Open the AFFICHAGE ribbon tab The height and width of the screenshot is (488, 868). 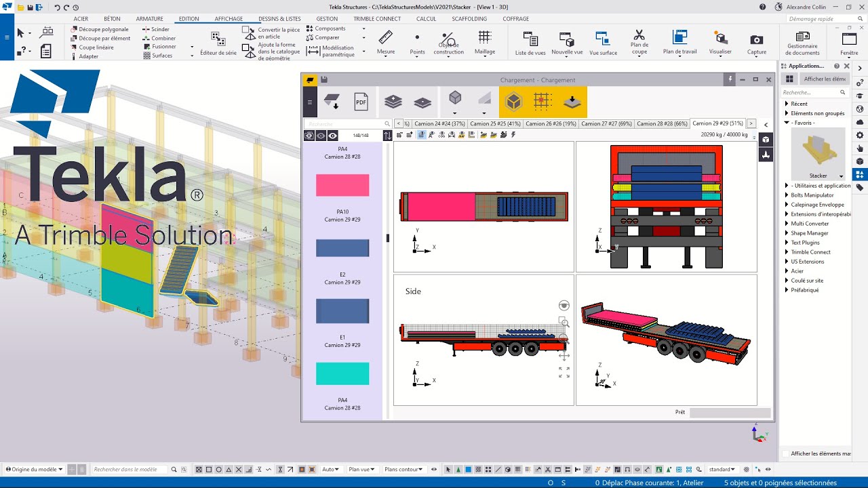pos(229,19)
